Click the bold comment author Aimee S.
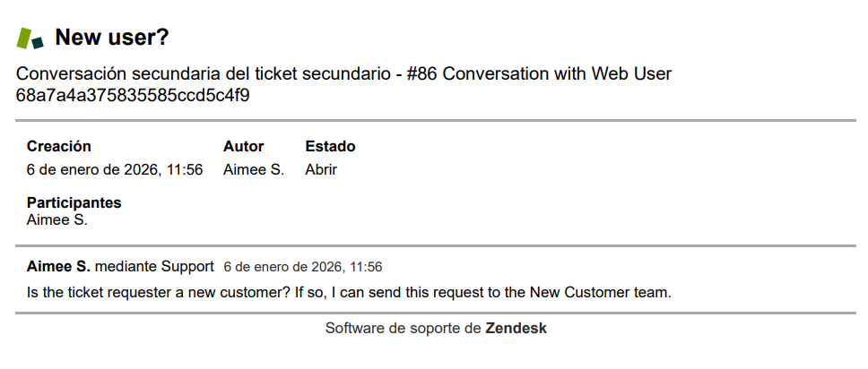The width and height of the screenshot is (868, 369). [58, 266]
